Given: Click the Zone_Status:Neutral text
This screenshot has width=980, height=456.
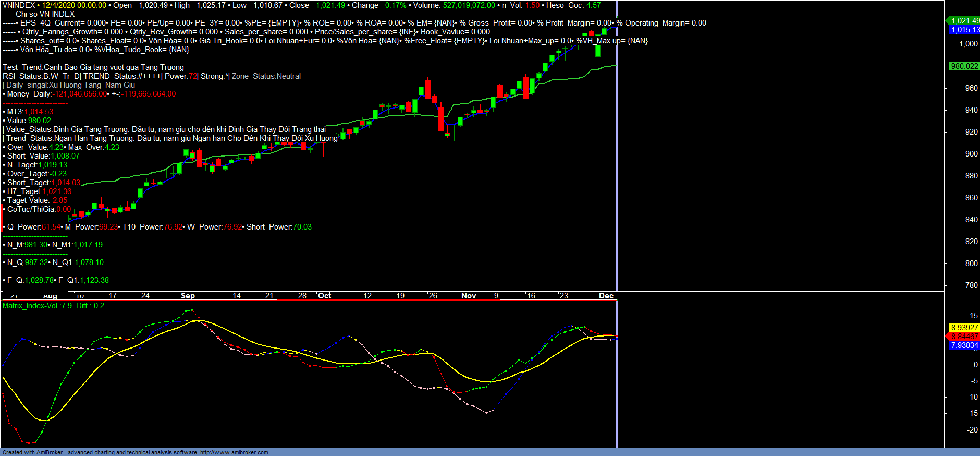Looking at the screenshot, I should 266,76.
